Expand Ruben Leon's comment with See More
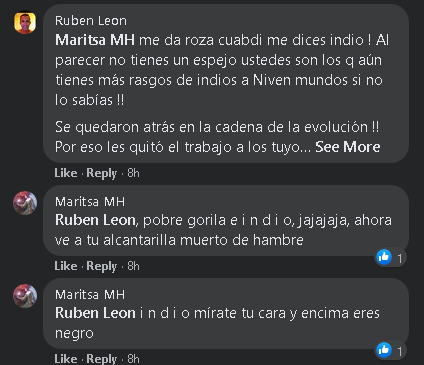Image resolution: width=424 pixels, height=365 pixels. [x=348, y=147]
